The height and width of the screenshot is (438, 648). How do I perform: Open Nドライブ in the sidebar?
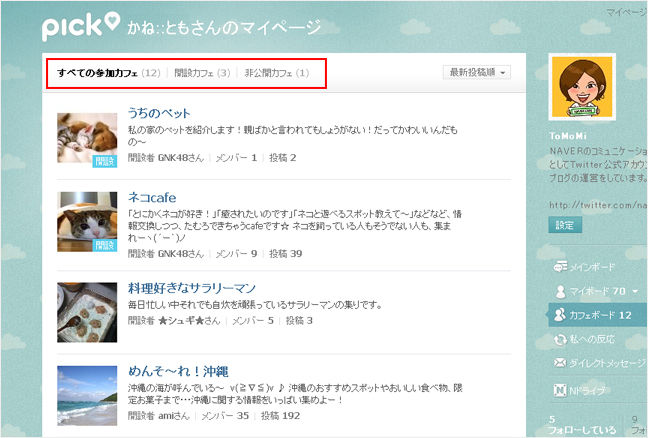(x=580, y=390)
